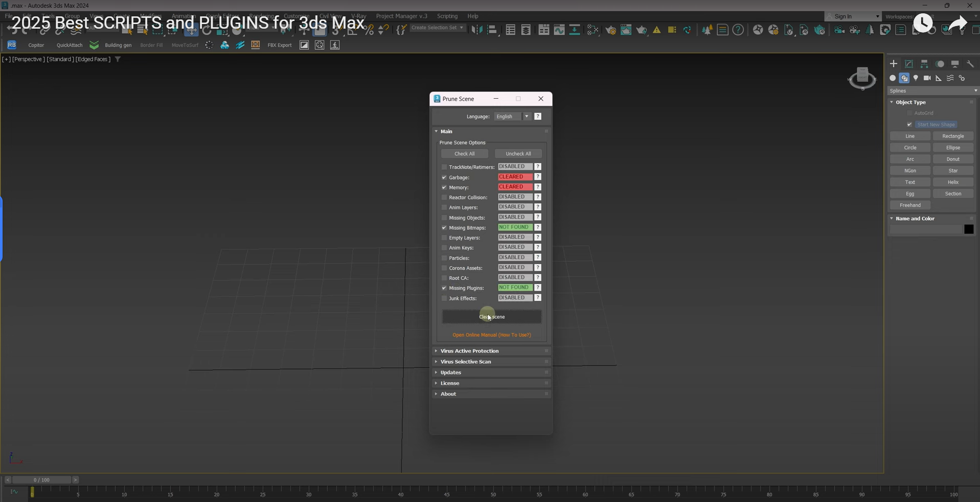This screenshot has width=980, height=502.
Task: Click the yellow warning triangle toolbar icon
Action: (657, 30)
